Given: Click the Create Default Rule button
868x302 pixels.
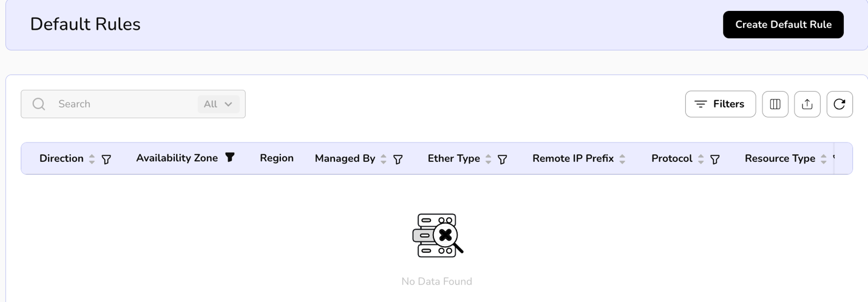Looking at the screenshot, I should coord(783,25).
